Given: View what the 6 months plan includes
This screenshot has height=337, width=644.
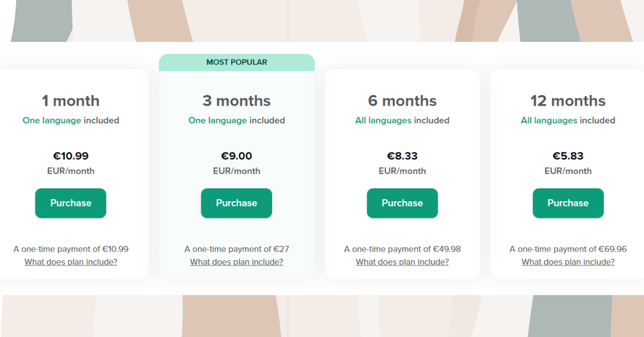Looking at the screenshot, I should point(402,262).
